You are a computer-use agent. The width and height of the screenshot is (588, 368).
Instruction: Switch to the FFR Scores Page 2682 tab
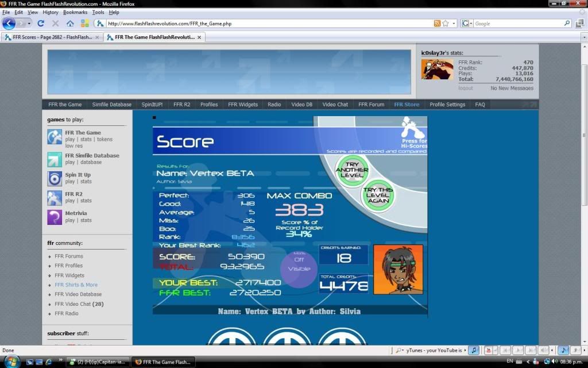click(49, 37)
